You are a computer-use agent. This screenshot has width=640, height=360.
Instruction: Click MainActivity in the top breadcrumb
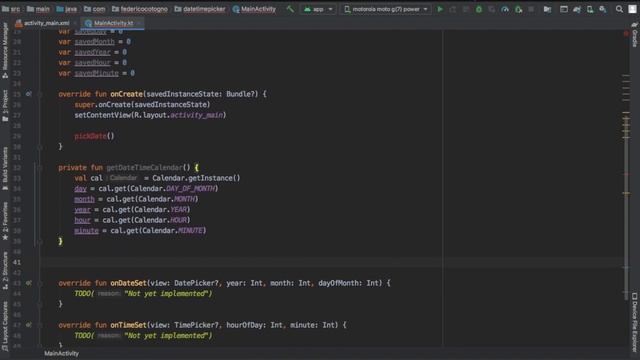tap(254, 9)
